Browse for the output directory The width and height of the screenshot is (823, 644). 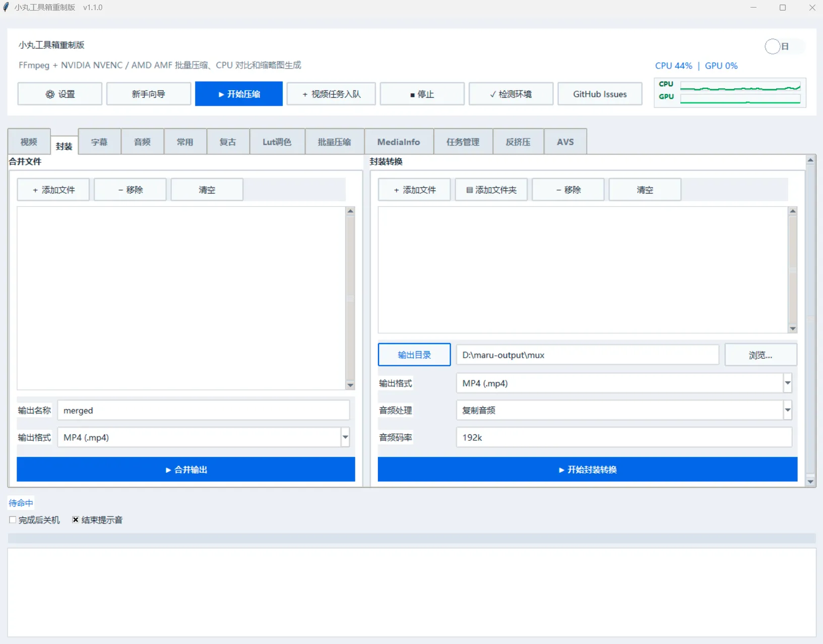[761, 355]
